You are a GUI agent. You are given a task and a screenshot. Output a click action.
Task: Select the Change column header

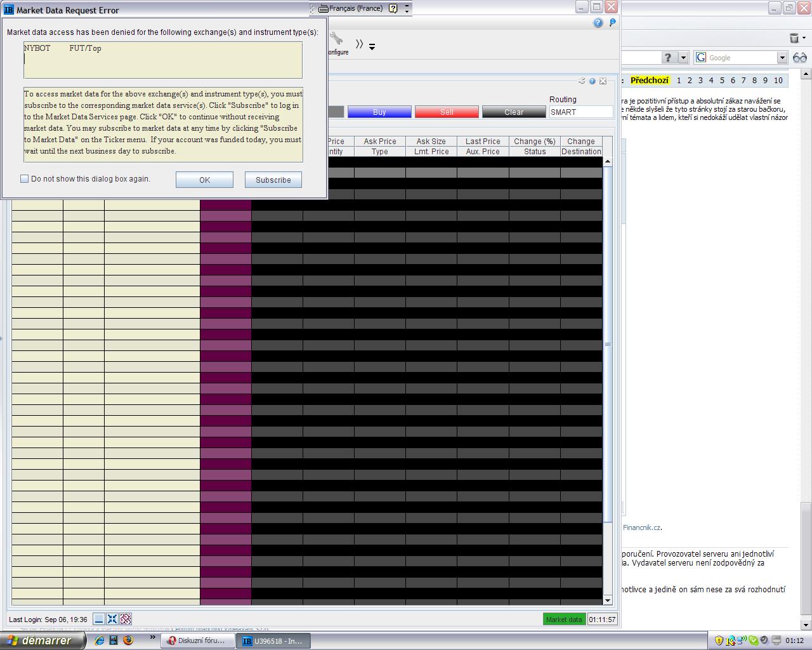click(581, 142)
